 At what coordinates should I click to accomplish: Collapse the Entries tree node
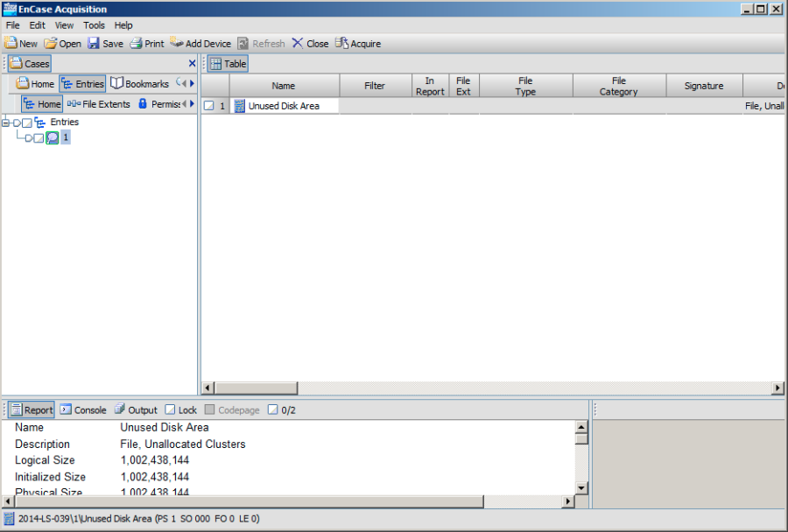[6, 122]
